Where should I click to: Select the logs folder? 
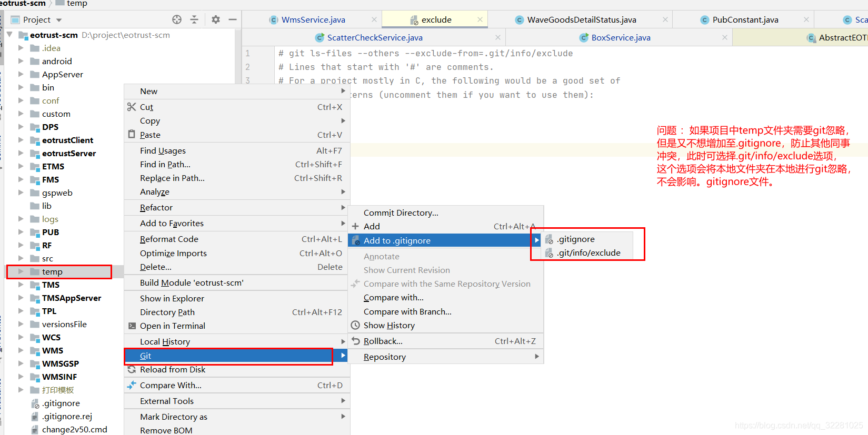pyautogui.click(x=50, y=219)
